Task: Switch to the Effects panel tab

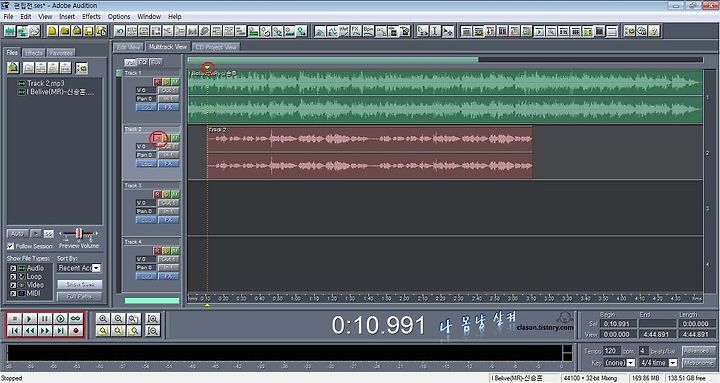Action: (x=34, y=53)
